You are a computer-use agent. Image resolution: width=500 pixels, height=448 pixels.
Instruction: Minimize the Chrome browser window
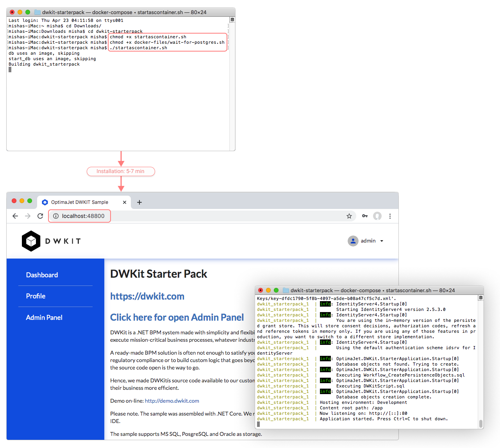point(22,201)
